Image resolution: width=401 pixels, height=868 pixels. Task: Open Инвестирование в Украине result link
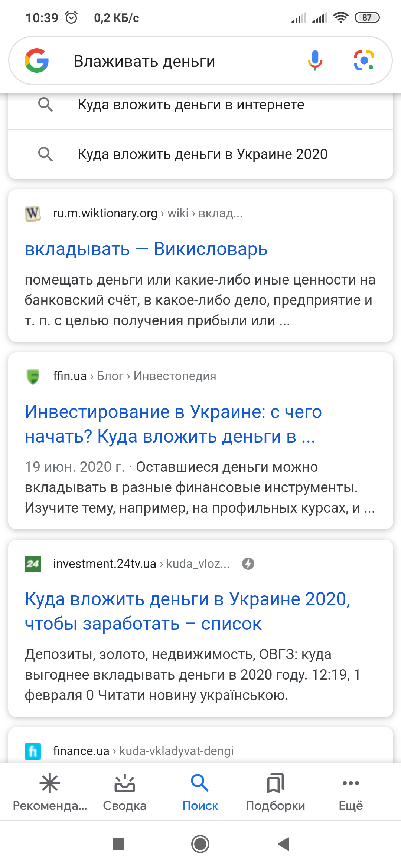pos(173,424)
